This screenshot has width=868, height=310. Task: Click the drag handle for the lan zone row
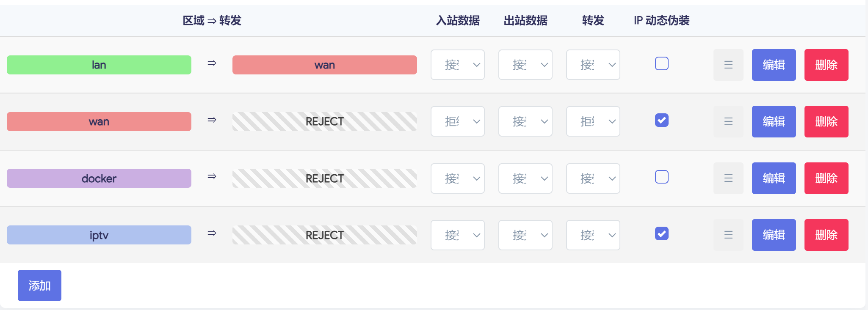(x=728, y=65)
